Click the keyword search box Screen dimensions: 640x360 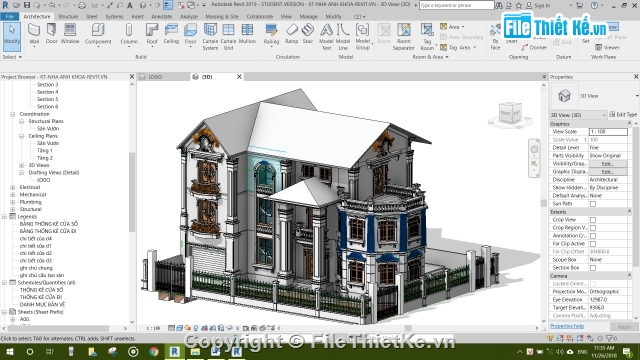[x=456, y=5]
